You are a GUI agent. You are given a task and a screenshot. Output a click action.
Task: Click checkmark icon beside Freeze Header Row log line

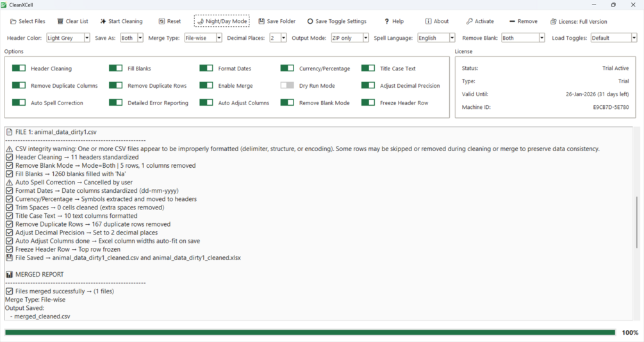[9, 249]
